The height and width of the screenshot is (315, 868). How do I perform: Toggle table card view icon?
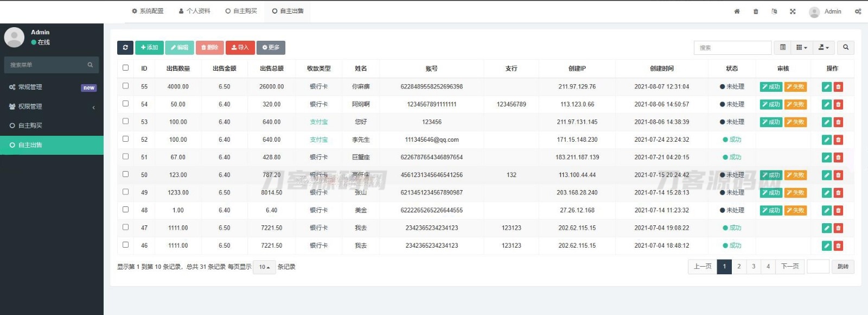click(782, 48)
